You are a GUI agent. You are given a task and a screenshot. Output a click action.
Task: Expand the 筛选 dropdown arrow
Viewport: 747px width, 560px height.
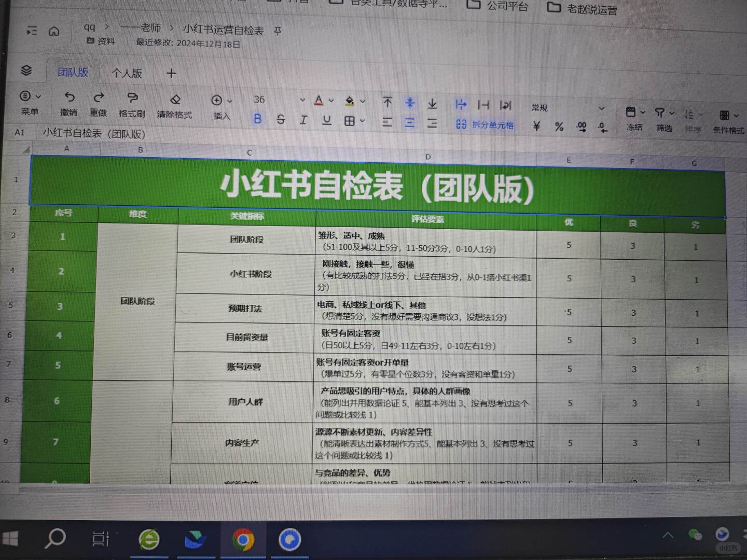click(x=672, y=113)
